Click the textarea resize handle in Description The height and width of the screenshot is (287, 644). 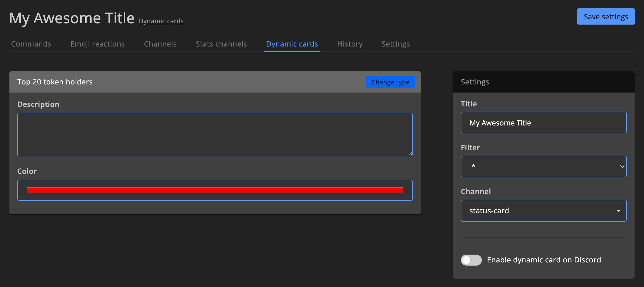point(410,154)
